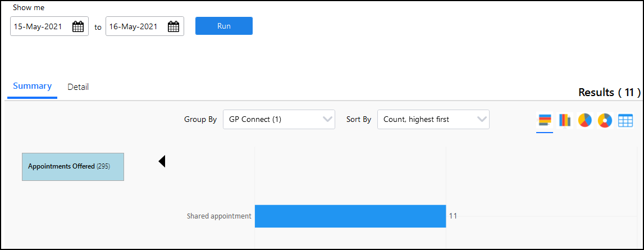
Task: Click the blue Shared appointment bar
Action: [x=350, y=216]
